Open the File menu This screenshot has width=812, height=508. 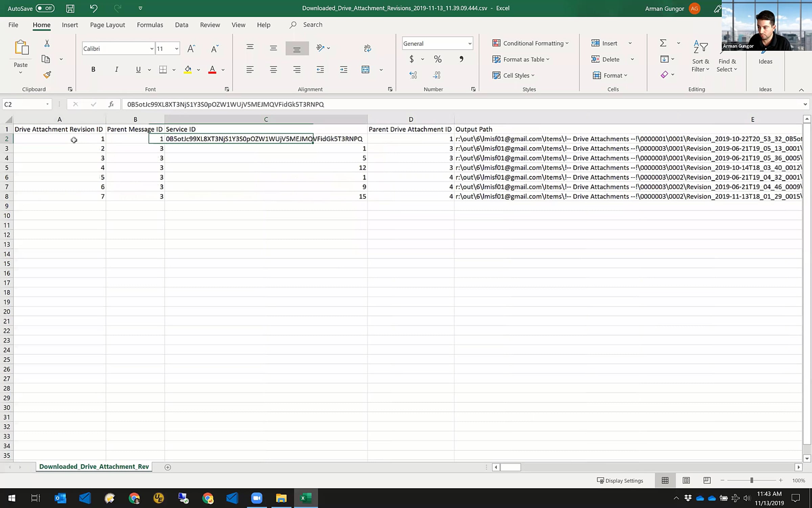13,25
